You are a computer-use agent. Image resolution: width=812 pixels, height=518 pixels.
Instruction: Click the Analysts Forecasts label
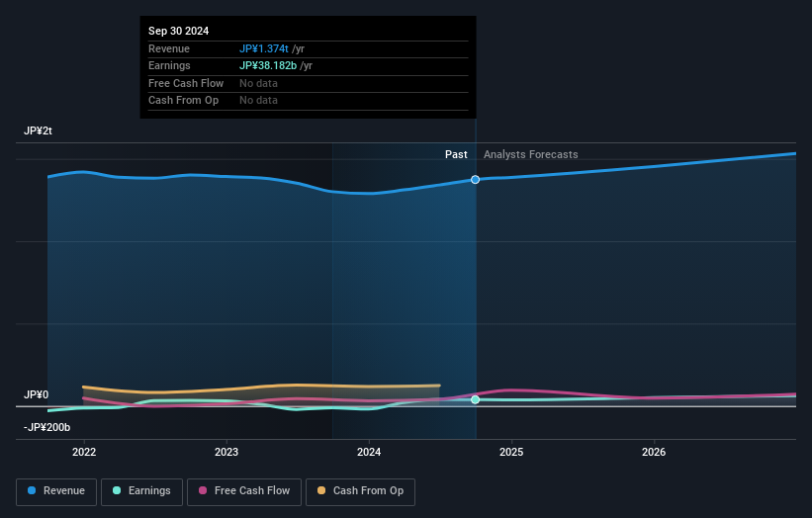click(531, 154)
